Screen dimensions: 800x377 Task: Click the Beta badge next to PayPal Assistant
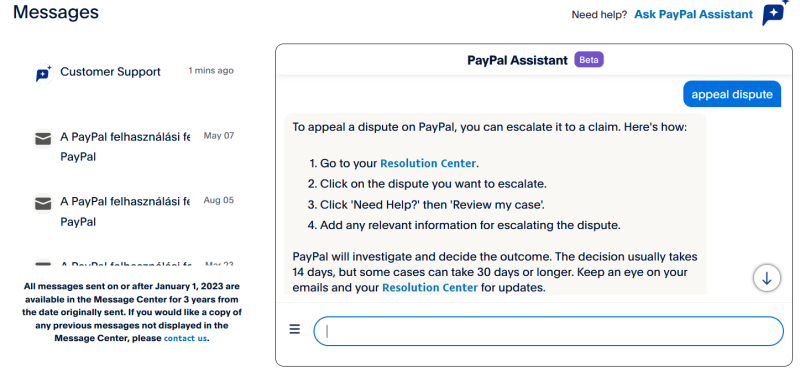tap(589, 60)
